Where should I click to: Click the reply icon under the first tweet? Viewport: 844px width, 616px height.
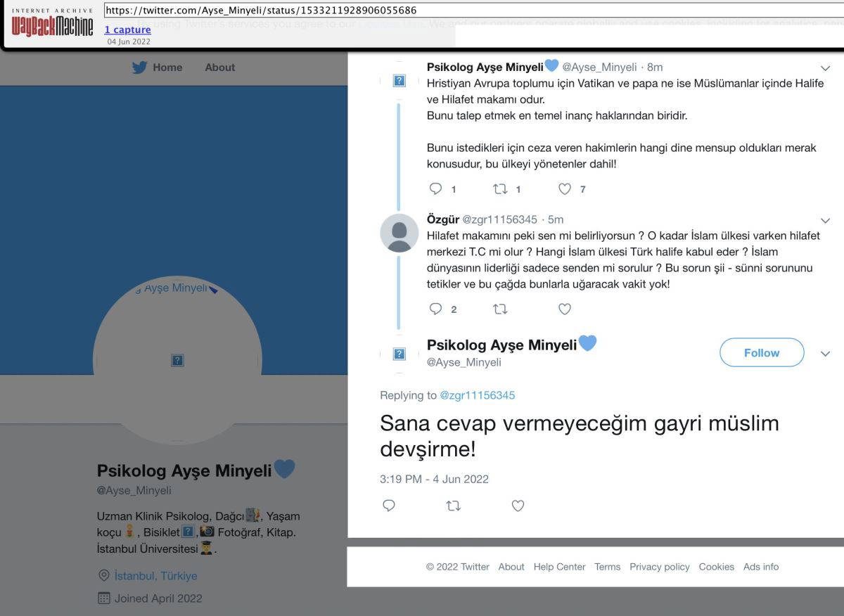coord(436,188)
